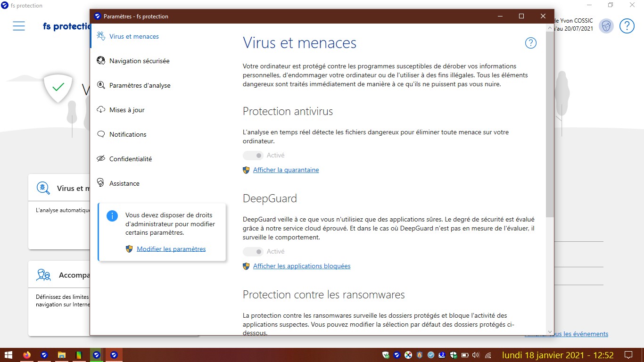
Task: Open the hamburger menu in fs protection main window
Action: [x=19, y=26]
